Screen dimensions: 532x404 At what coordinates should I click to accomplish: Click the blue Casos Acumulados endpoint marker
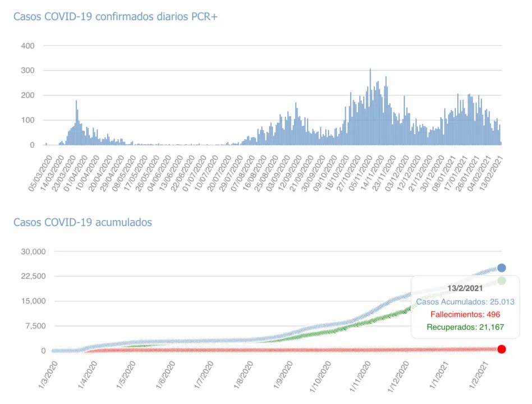501,268
